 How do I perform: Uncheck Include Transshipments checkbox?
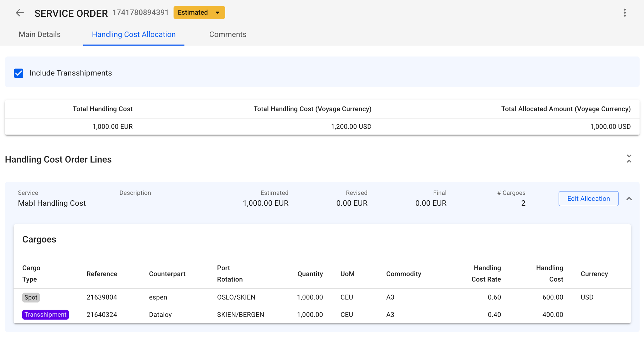[x=19, y=73]
